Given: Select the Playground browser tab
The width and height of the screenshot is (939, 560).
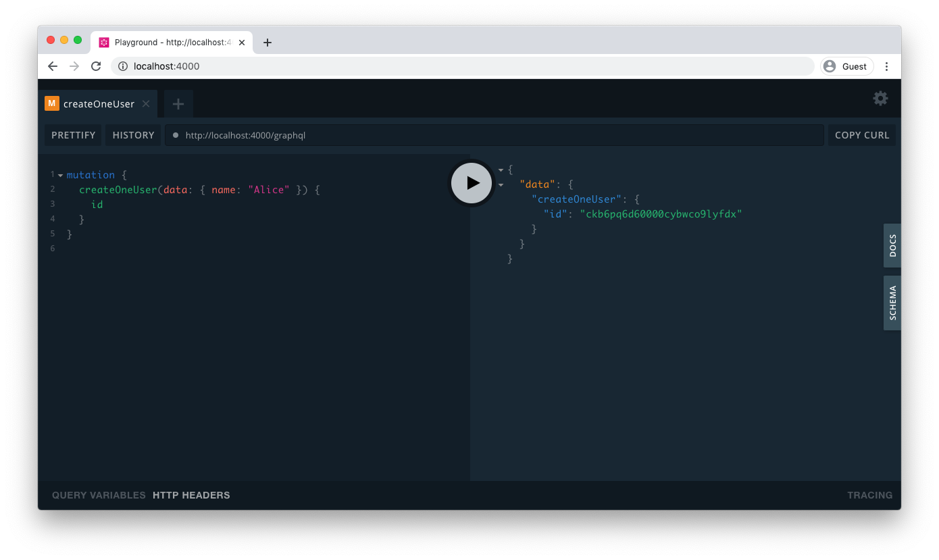Looking at the screenshot, I should tap(172, 42).
